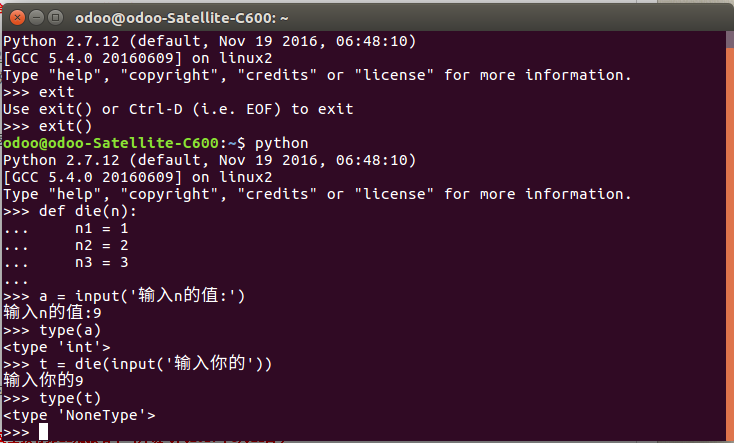Click the 'n1 = 1' line
Screen dimensions: 734x443
click(101, 229)
